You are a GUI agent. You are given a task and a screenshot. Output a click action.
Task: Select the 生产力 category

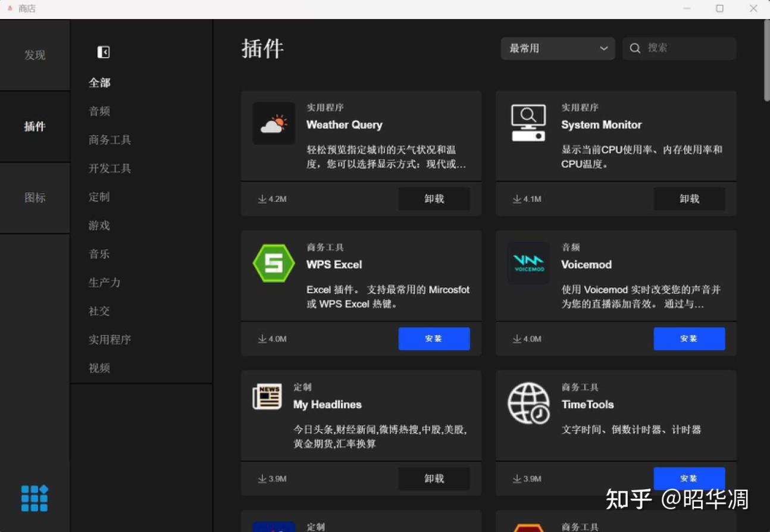[x=105, y=283]
